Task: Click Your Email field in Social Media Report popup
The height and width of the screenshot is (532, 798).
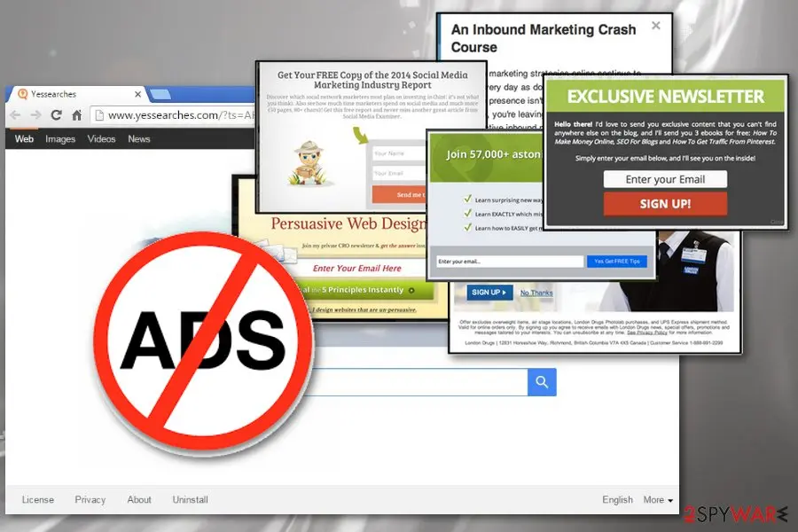Action: point(398,173)
